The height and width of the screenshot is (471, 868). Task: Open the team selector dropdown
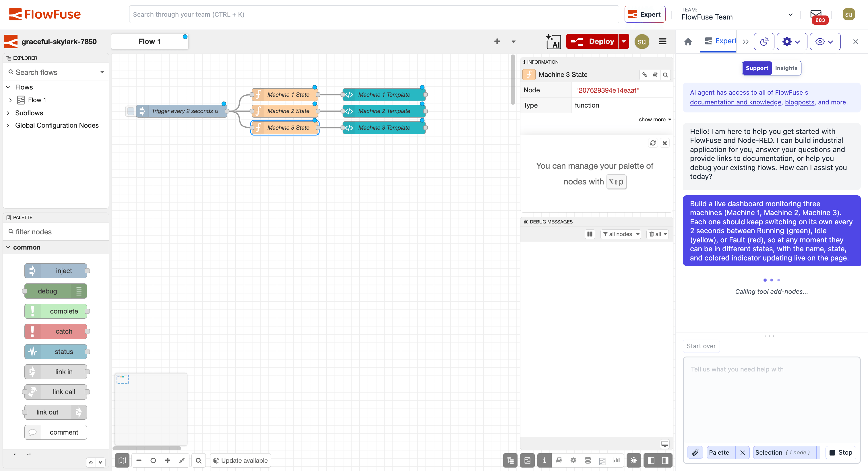737,14
